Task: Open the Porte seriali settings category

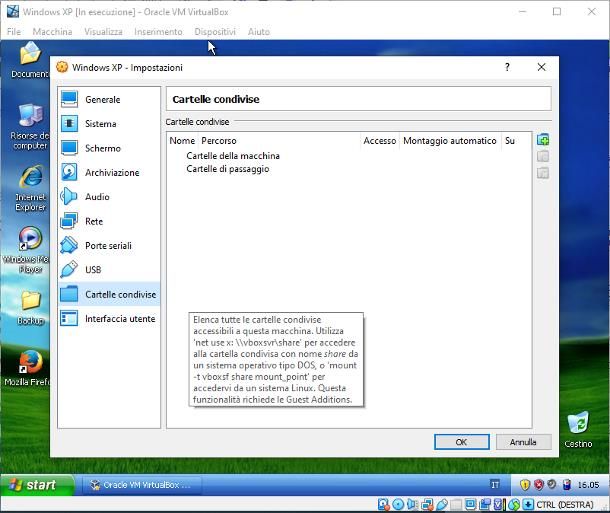Action: coord(109,245)
